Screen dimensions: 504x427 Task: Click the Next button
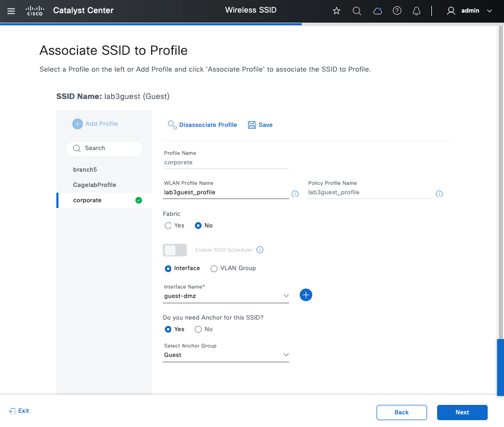pyautogui.click(x=462, y=412)
